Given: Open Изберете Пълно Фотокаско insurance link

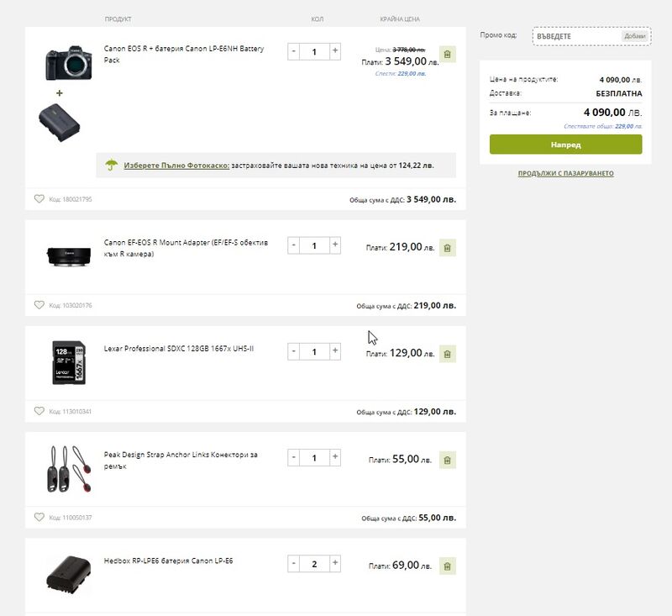Looking at the screenshot, I should pos(176,166).
